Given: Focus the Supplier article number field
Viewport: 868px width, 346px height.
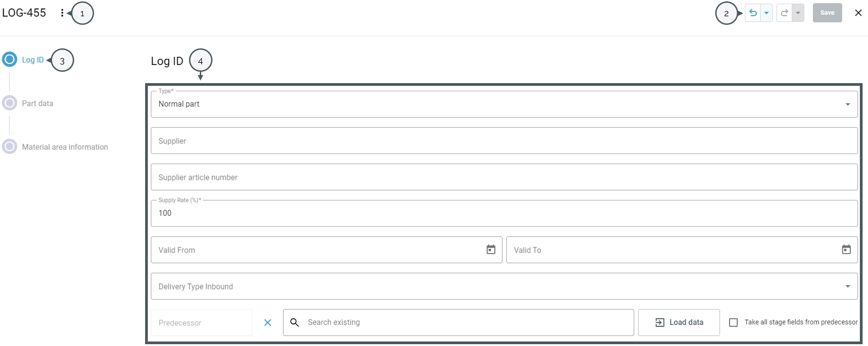Looking at the screenshot, I should point(504,177).
